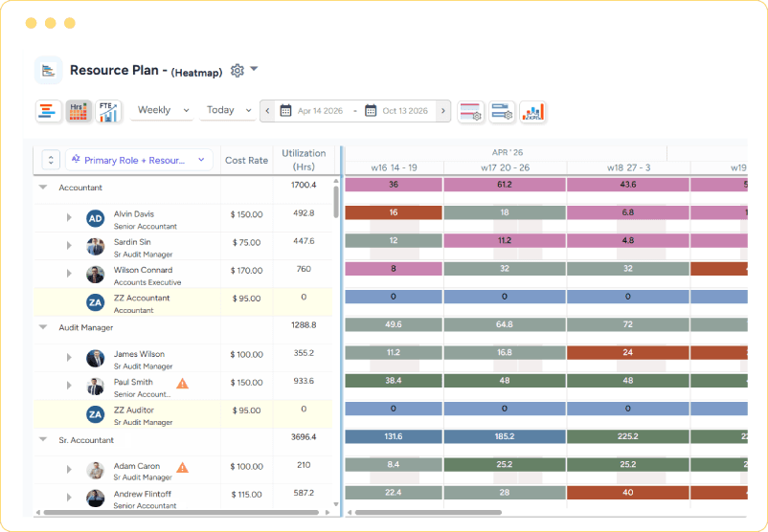
Task: Open the KPI chart icon
Action: (532, 112)
